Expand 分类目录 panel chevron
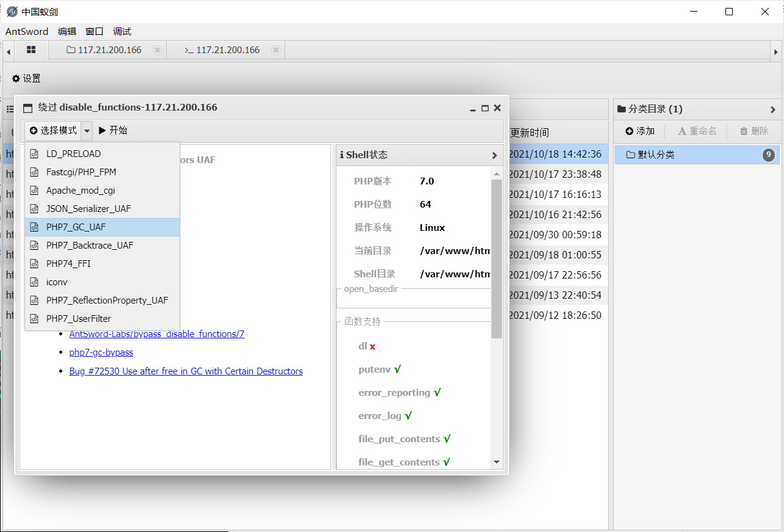The height and width of the screenshot is (532, 784). [x=773, y=110]
